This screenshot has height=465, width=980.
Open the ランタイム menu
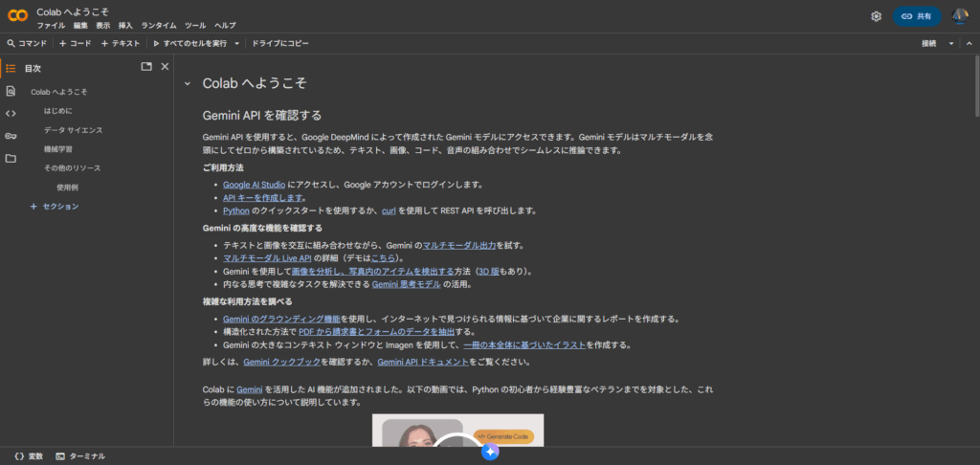[x=158, y=25]
